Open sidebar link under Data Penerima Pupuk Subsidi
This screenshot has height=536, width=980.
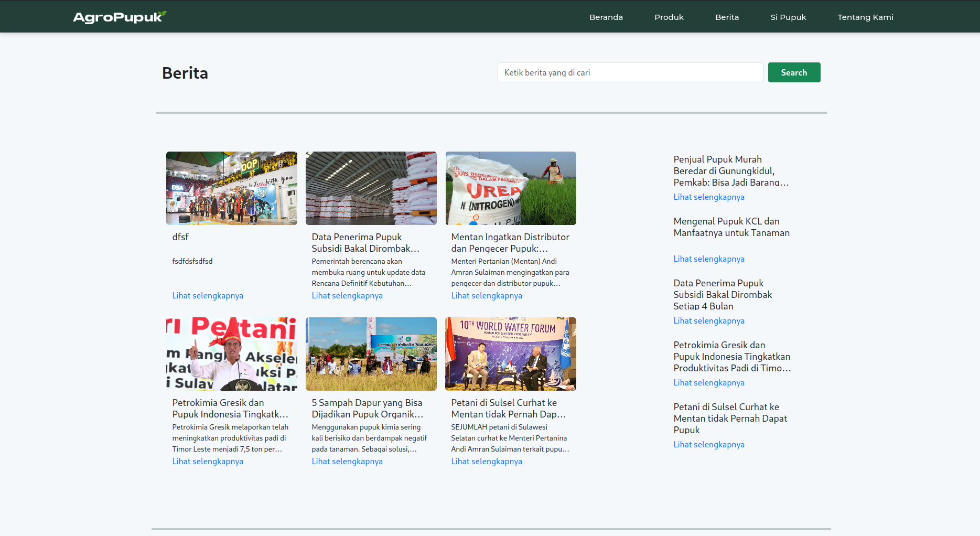click(x=709, y=321)
